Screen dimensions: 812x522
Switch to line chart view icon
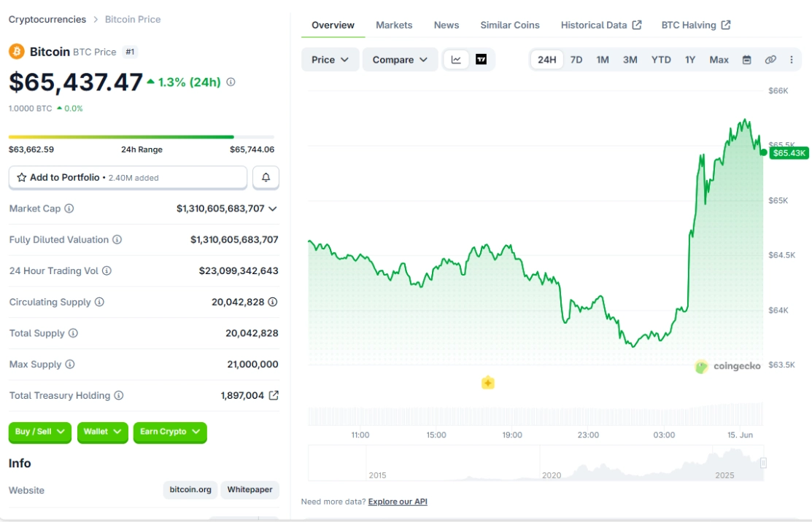tap(456, 60)
